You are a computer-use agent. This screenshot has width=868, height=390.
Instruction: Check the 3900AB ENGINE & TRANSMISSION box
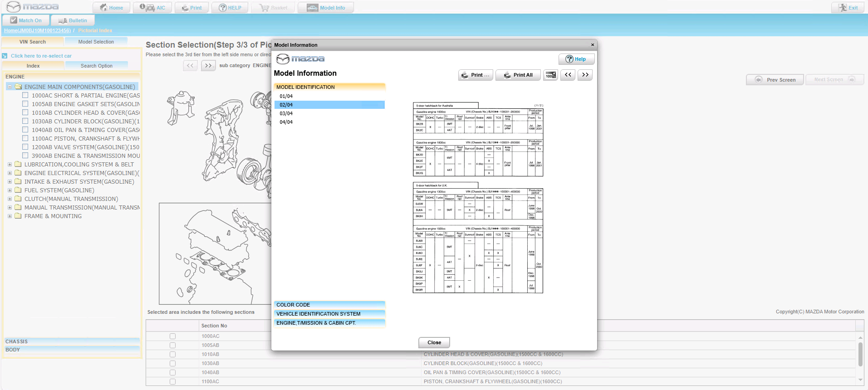(x=25, y=156)
